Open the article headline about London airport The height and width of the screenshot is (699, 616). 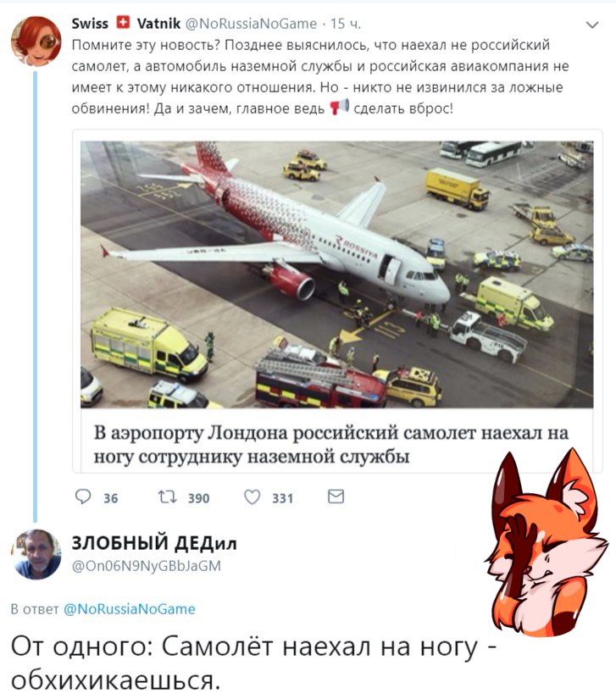[330, 445]
